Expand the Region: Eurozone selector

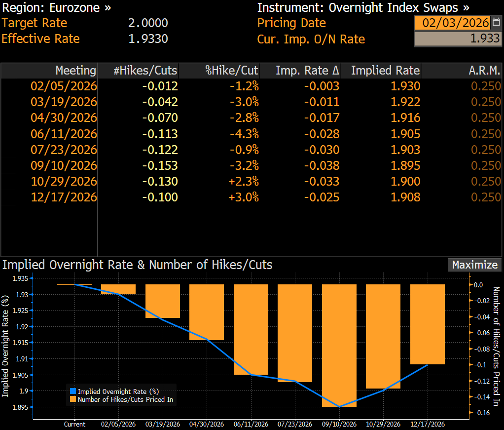(57, 8)
